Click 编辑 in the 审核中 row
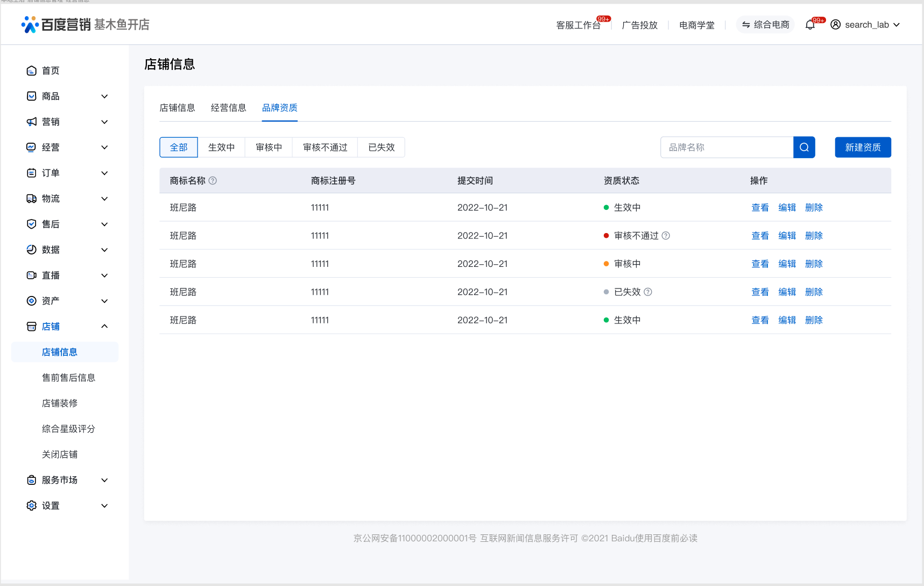Screen dimensions: 924x586 click(787, 264)
